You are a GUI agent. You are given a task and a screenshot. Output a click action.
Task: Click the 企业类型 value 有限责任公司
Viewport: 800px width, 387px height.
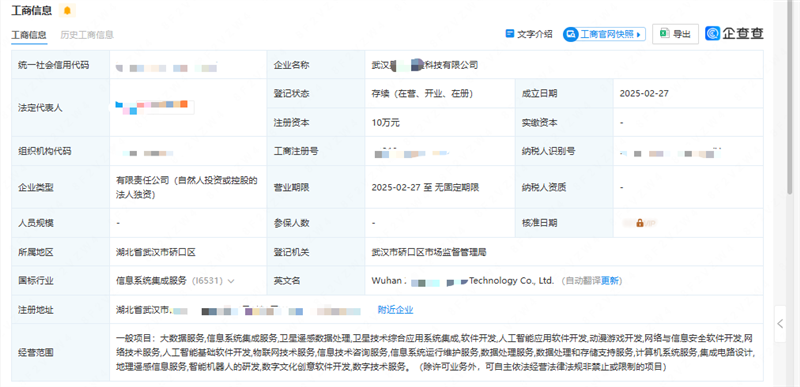pos(187,187)
